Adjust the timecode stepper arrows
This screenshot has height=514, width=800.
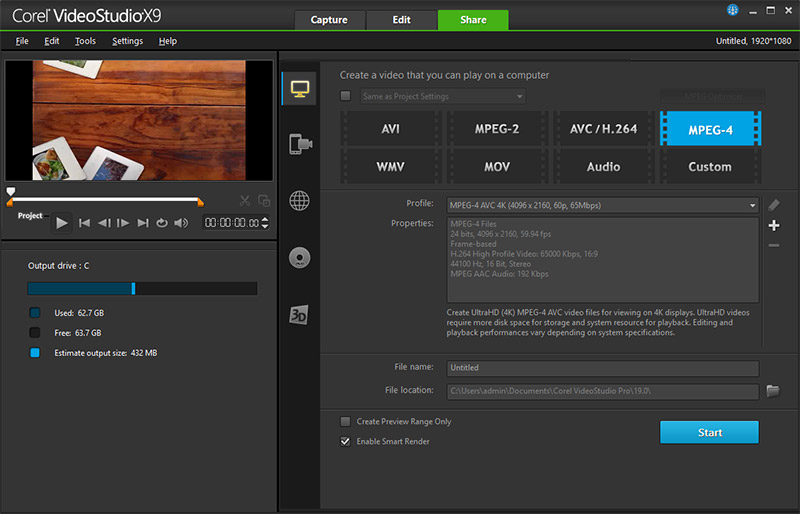pos(264,223)
